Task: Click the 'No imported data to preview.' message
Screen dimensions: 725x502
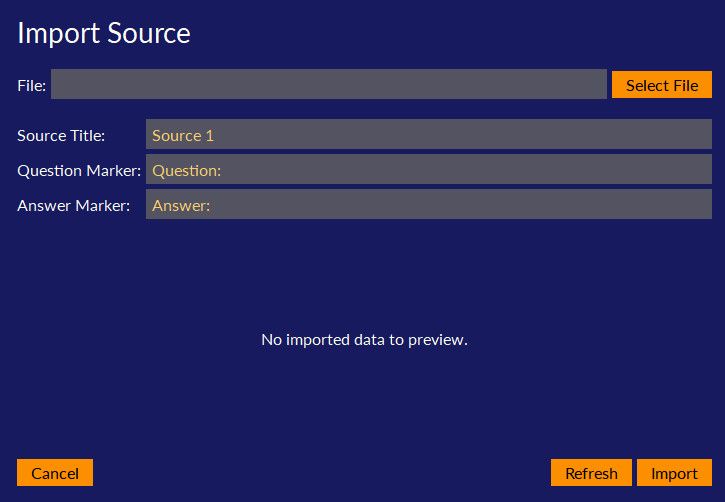Action: 364,339
